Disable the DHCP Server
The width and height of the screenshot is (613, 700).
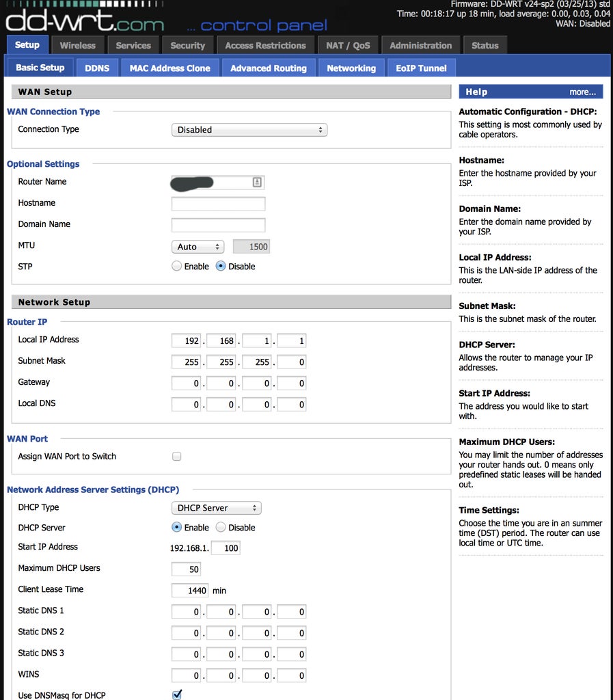point(220,527)
